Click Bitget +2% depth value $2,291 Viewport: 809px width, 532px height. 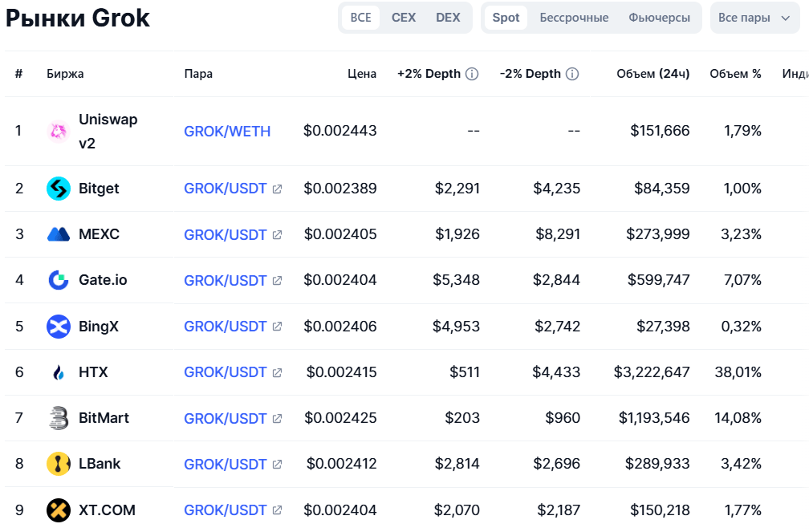tap(457, 189)
